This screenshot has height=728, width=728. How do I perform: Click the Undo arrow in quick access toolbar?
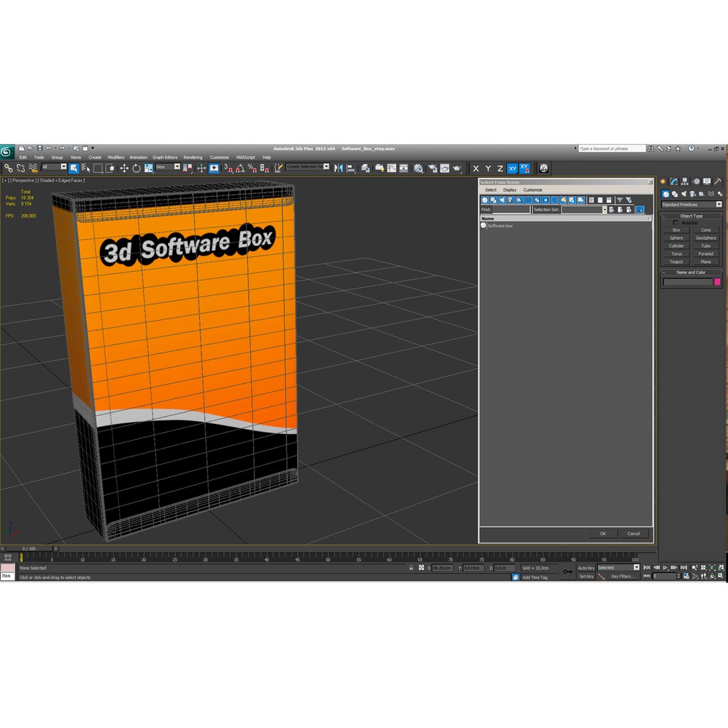click(x=49, y=148)
